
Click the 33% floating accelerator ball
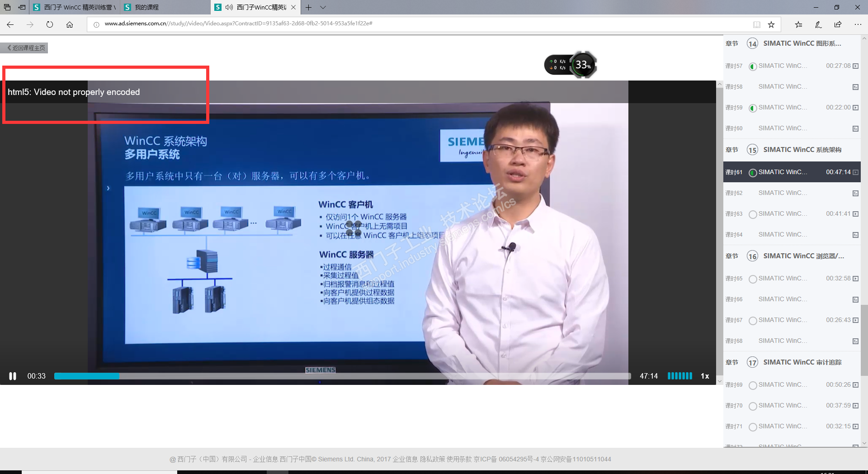click(583, 65)
